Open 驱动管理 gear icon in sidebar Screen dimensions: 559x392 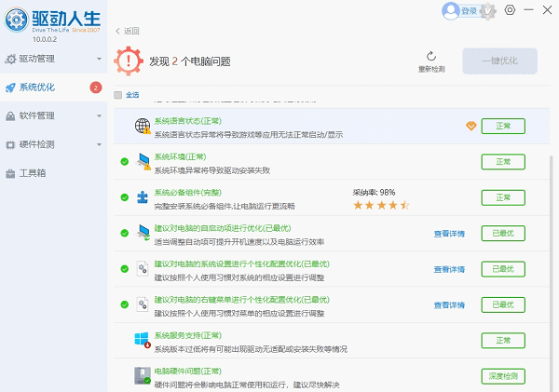pos(10,60)
